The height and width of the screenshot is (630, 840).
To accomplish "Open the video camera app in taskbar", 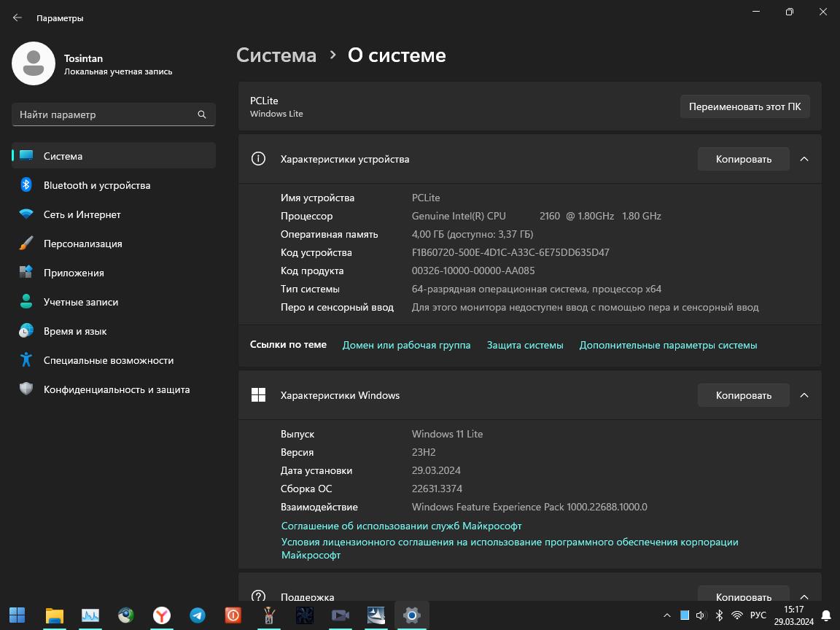I will (x=341, y=615).
